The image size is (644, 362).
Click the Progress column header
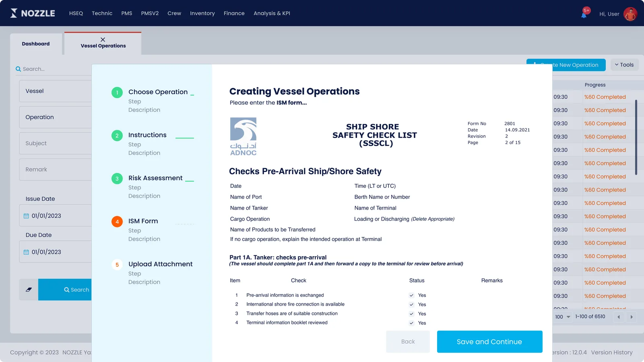point(595,85)
